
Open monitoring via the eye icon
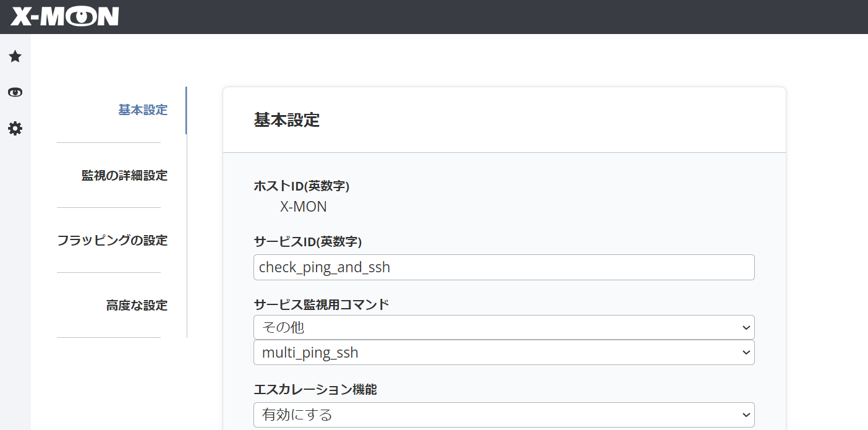[15, 93]
